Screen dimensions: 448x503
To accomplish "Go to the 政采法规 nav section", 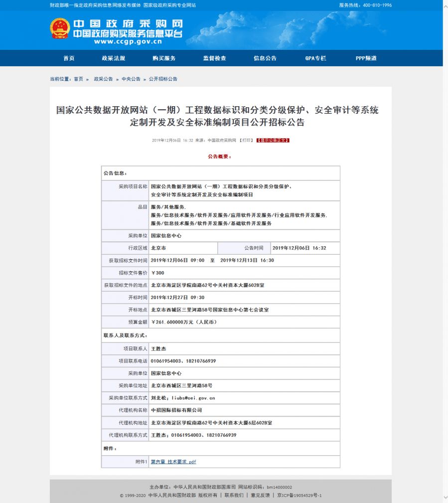I will pos(114,58).
